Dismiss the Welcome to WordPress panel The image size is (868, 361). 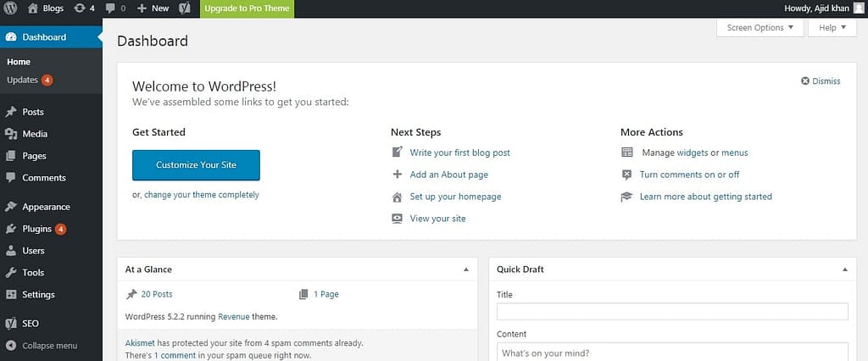[821, 81]
